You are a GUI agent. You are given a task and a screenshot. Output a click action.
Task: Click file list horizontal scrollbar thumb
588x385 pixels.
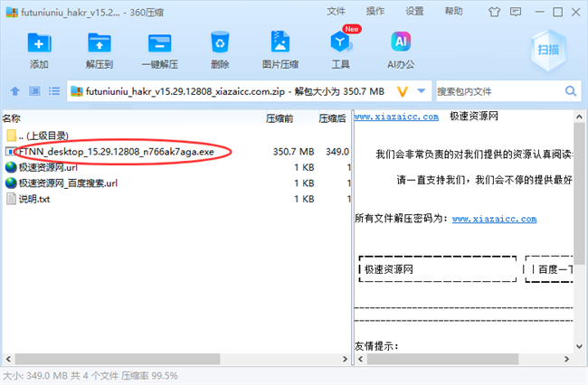118,359
